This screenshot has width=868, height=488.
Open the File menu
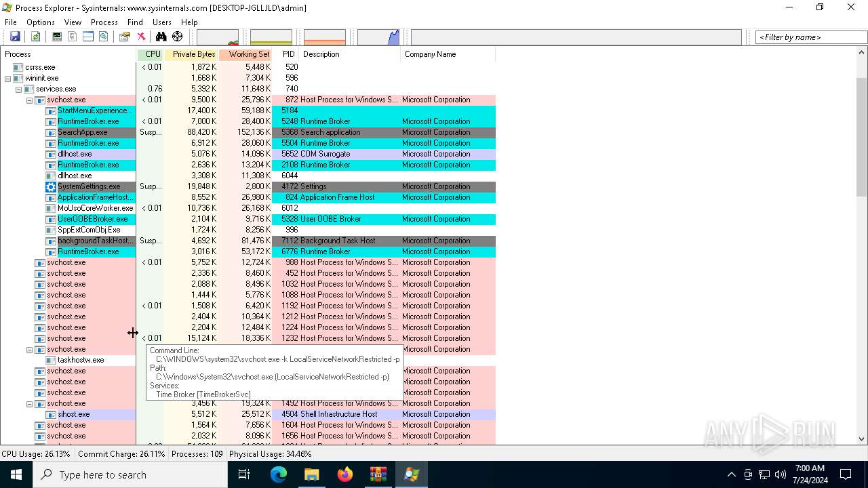pos(11,22)
